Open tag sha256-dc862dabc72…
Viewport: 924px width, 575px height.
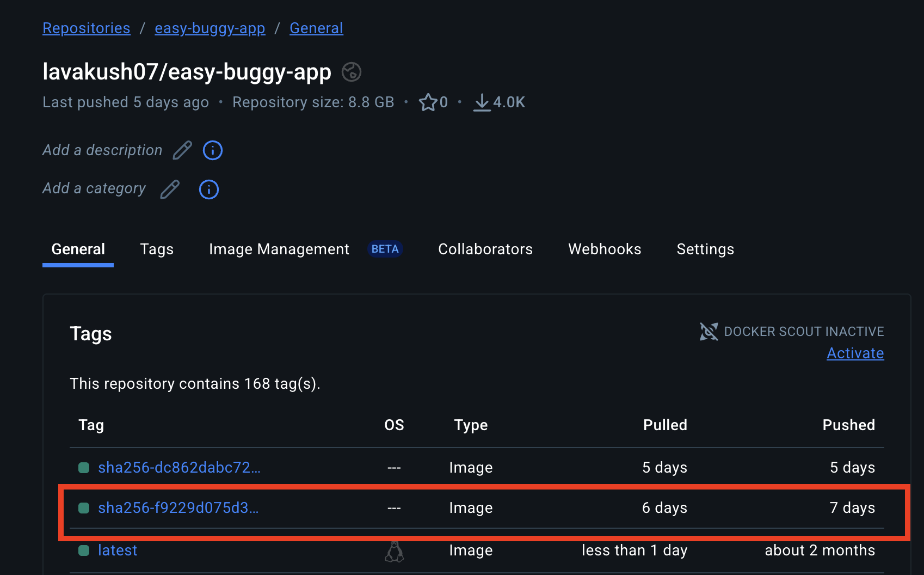click(179, 468)
